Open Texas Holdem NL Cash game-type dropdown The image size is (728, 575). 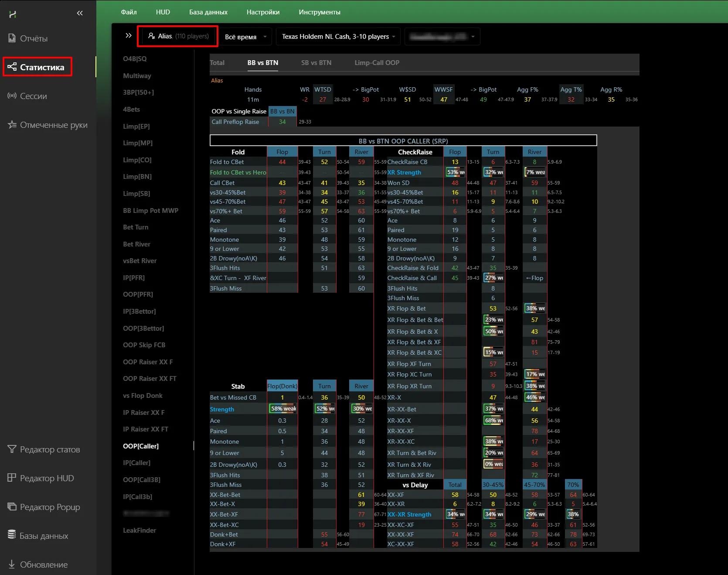tap(338, 37)
